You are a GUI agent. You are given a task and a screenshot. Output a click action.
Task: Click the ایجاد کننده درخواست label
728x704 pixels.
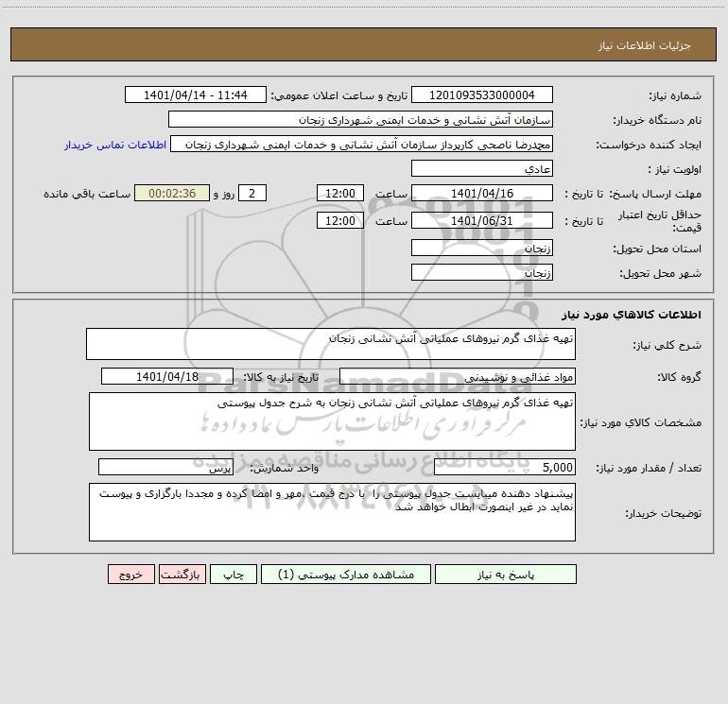[649, 145]
